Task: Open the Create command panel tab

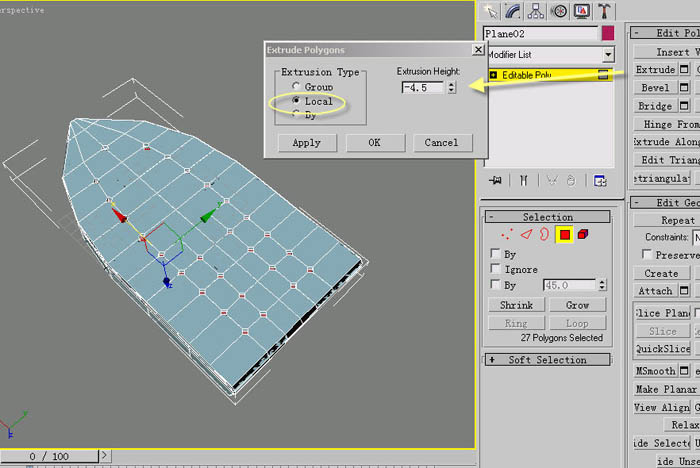Action: click(492, 11)
